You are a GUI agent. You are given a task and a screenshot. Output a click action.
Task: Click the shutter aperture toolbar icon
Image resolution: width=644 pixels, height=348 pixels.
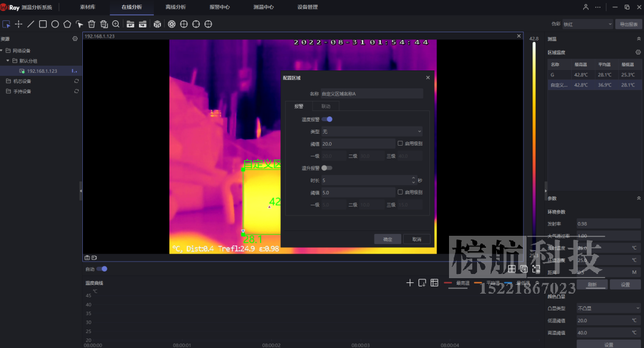pyautogui.click(x=172, y=24)
